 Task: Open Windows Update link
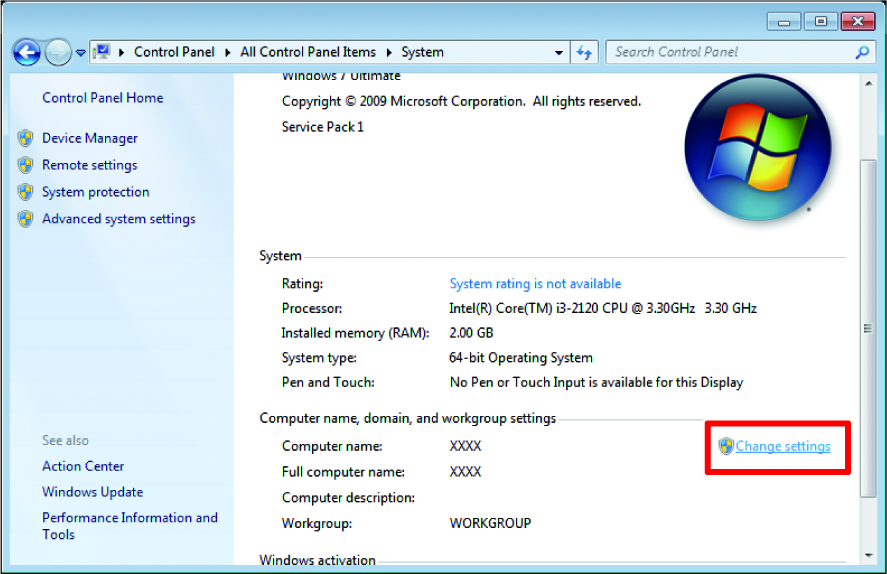point(92,492)
